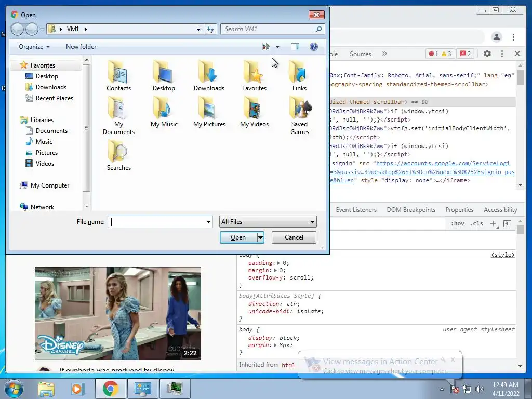Viewport: 532px width, 399px height.
Task: Open the All Files type dropdown
Action: coord(268,221)
